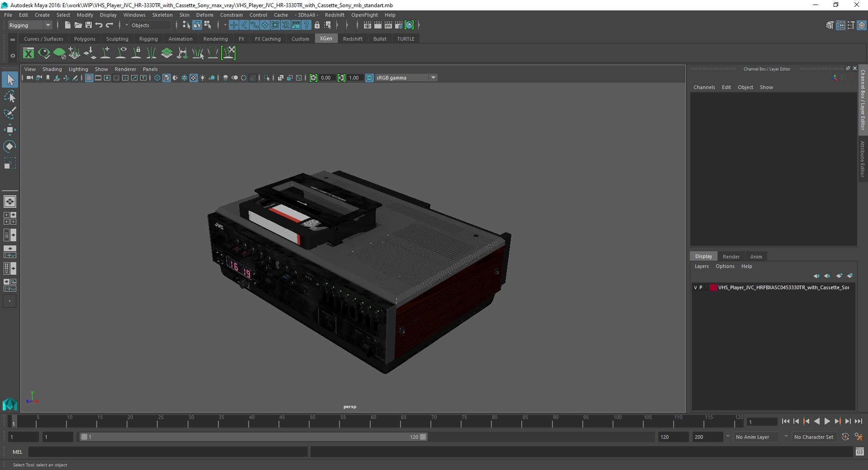Open the Rigging menu set dropdown
This screenshot has height=470, width=868.
click(30, 25)
